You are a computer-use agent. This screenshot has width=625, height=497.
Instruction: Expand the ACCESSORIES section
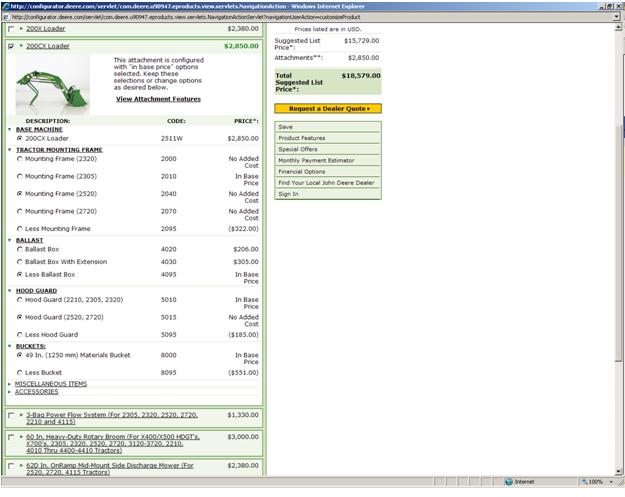(10, 393)
